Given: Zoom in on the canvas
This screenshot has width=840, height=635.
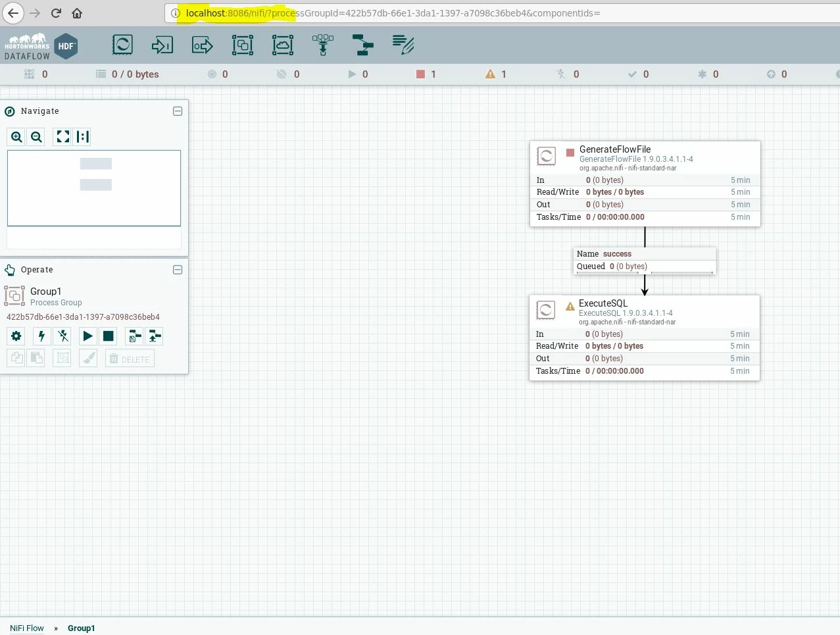Looking at the screenshot, I should pos(16,137).
